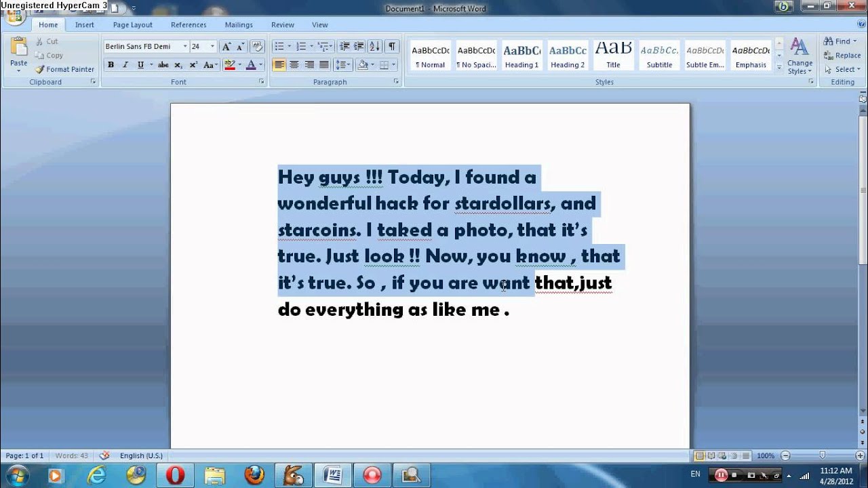The height and width of the screenshot is (488, 868).
Task: Toggle Bold formatting
Action: tap(111, 65)
